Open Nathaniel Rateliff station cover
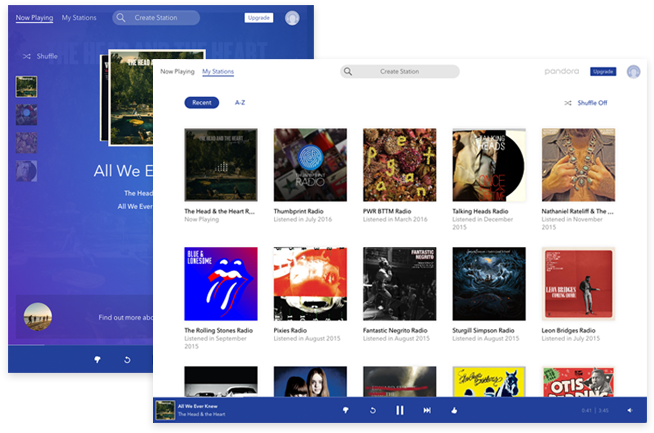The height and width of the screenshot is (433, 654). click(x=578, y=165)
